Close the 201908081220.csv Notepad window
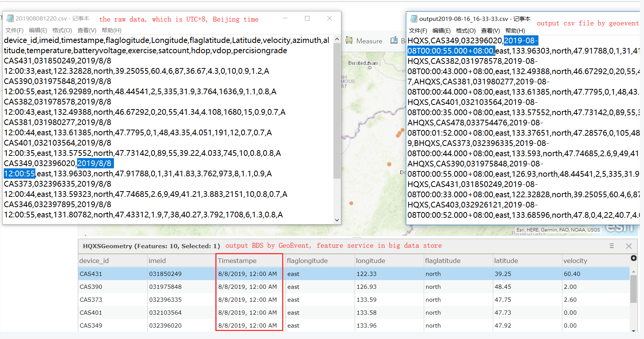Screen dimensions: 644x339 click(330, 18)
